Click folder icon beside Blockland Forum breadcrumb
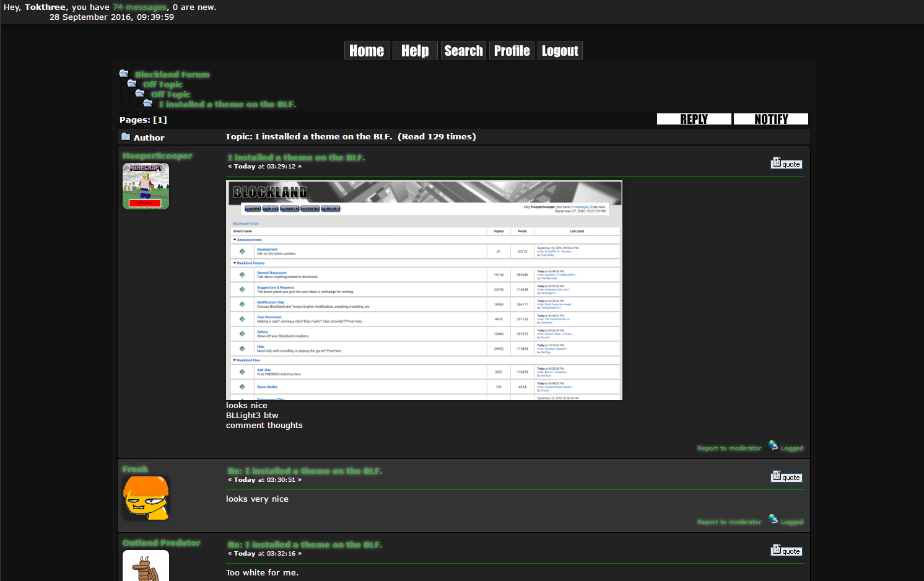 coord(124,74)
